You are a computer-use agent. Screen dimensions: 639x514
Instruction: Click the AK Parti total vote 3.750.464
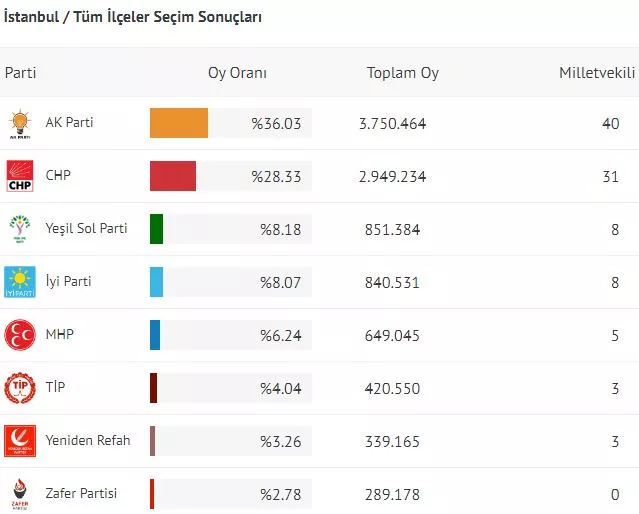[392, 124]
